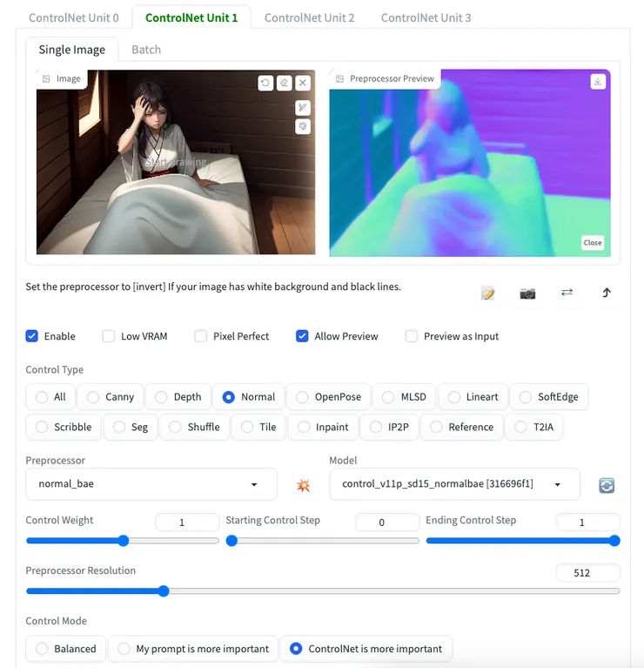Click the Ending Control Step value field
Viewport: 644px width, 668px height.
pyautogui.click(x=587, y=523)
